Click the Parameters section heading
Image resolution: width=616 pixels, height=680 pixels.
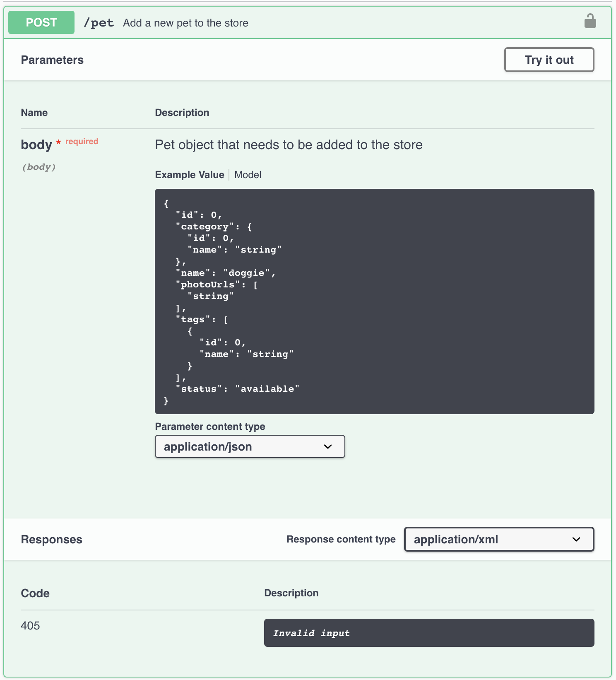pyautogui.click(x=52, y=60)
